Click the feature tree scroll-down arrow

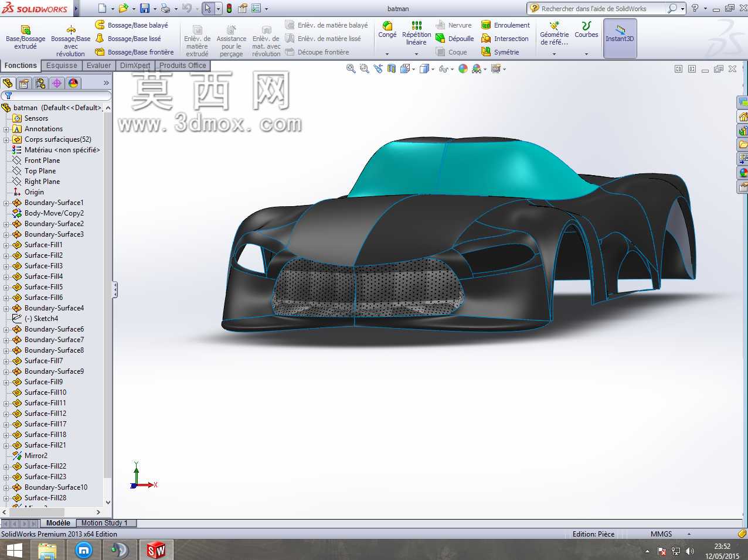click(107, 502)
